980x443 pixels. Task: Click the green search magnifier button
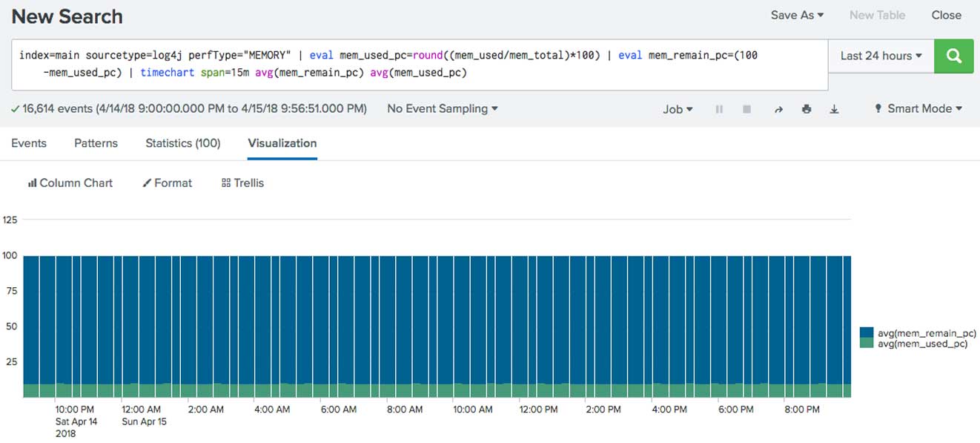[954, 56]
